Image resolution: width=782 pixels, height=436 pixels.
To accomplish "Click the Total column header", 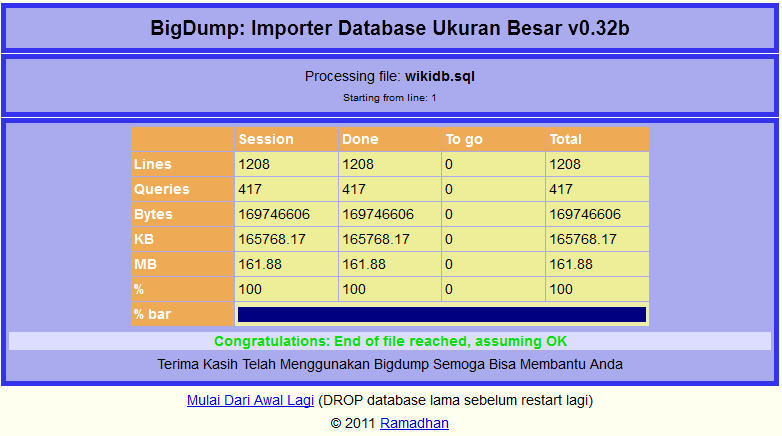I will coord(597,139).
